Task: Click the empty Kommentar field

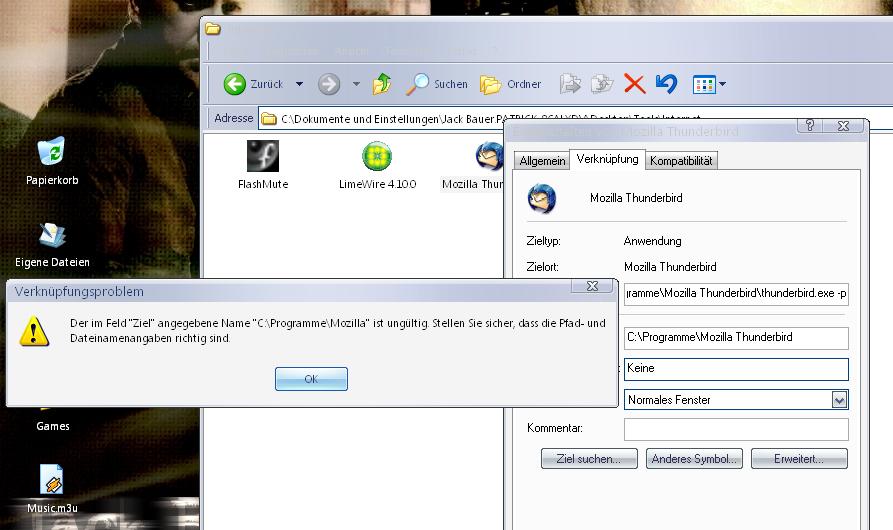Action: tap(736, 429)
